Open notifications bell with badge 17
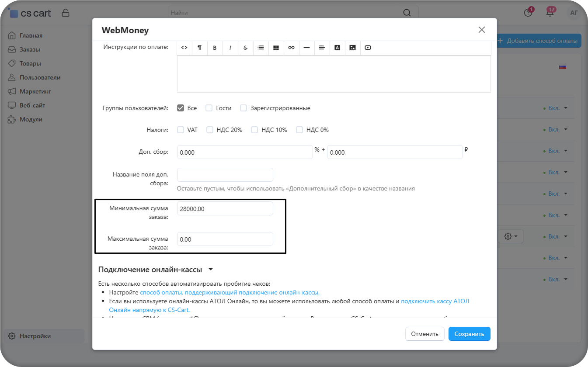The width and height of the screenshot is (588, 367). (550, 12)
